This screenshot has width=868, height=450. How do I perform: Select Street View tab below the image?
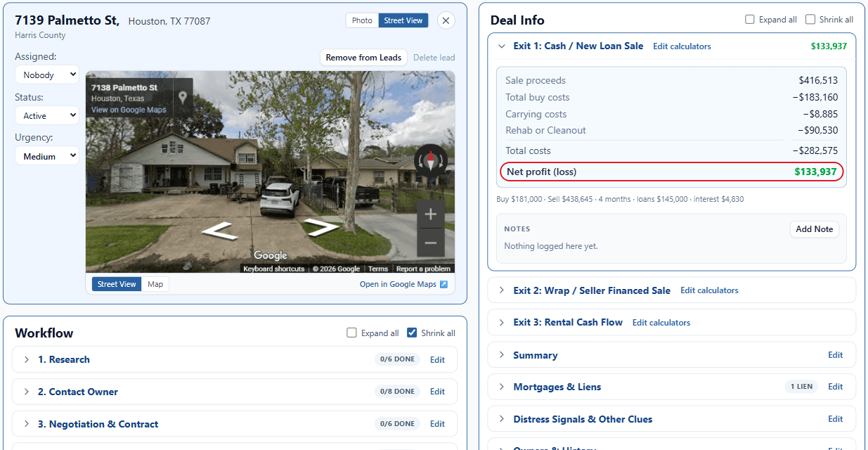tap(117, 284)
